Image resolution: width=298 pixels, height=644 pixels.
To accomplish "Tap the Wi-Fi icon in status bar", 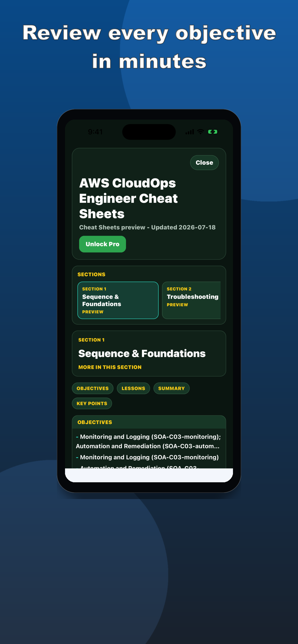I will point(200,132).
